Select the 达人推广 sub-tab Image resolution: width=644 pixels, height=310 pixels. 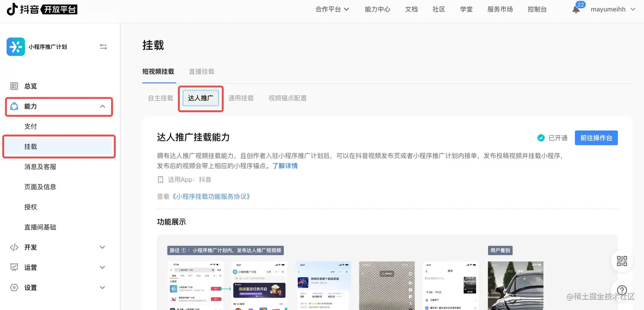click(201, 98)
